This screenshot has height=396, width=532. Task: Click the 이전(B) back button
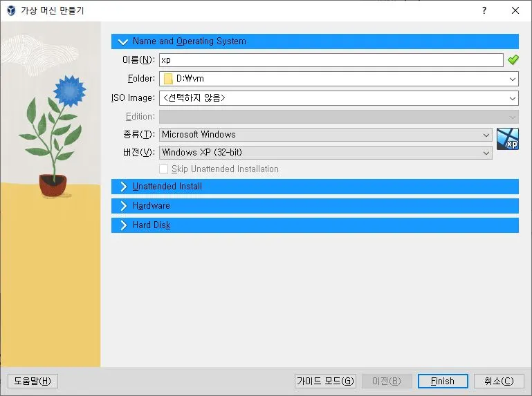pyautogui.click(x=387, y=381)
